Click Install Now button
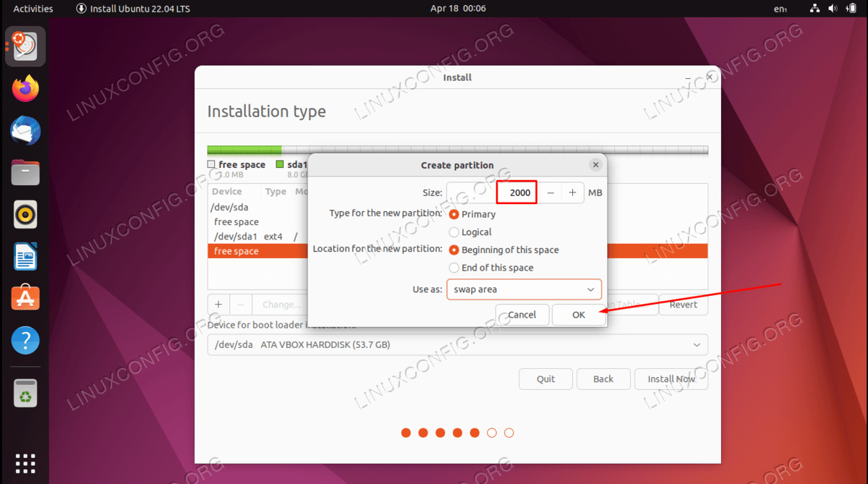 671,379
